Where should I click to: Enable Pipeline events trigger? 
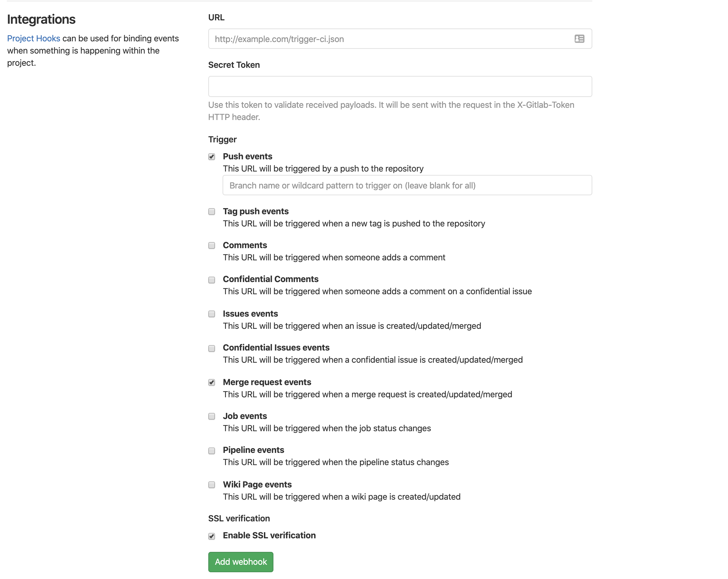pos(212,451)
